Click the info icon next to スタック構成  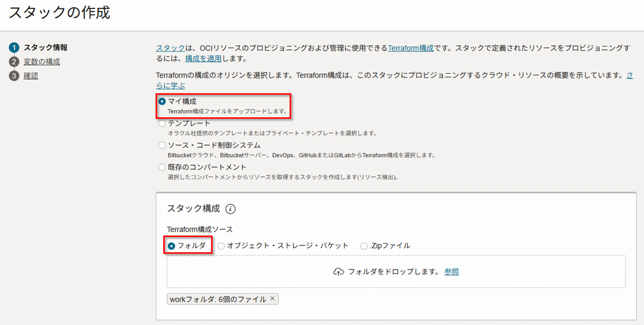point(230,209)
